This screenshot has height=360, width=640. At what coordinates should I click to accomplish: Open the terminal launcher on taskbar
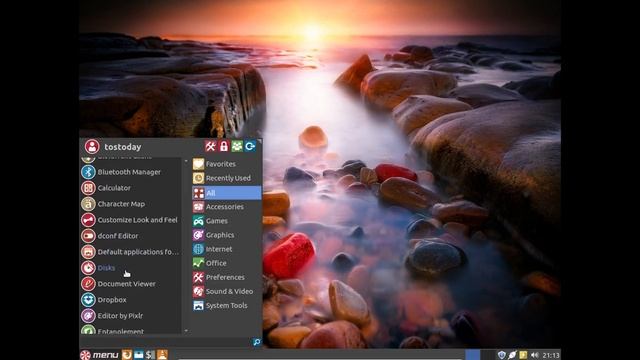point(150,354)
